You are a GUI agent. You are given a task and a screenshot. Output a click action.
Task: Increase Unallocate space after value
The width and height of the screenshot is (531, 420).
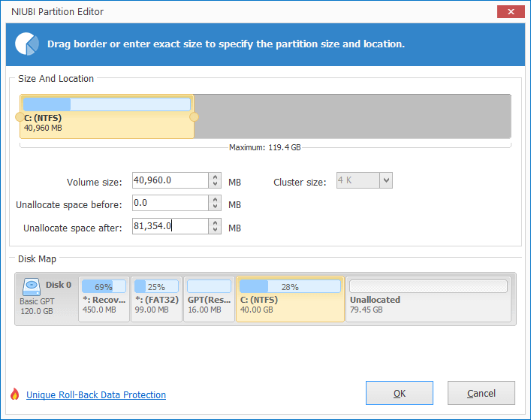click(x=215, y=222)
